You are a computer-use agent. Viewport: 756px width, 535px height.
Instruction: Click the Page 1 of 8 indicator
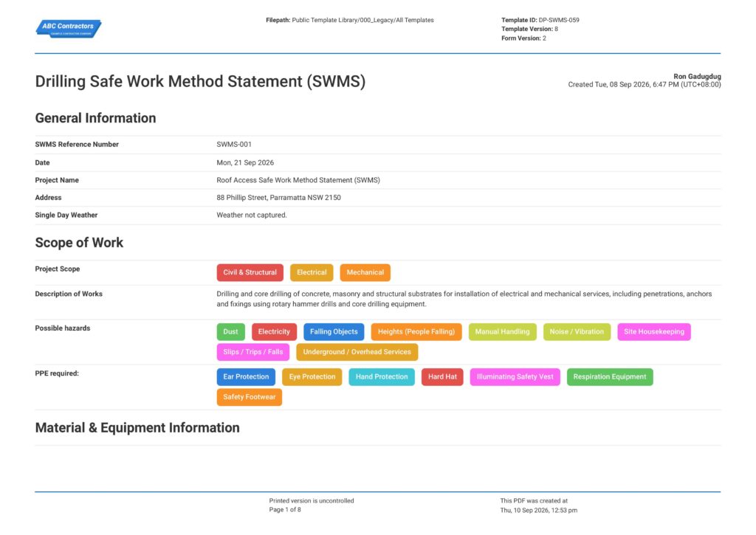pos(285,509)
